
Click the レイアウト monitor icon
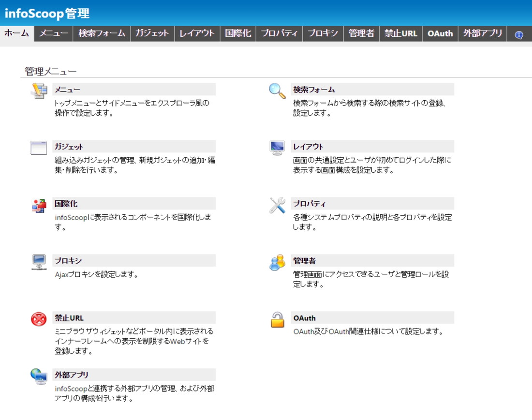coord(277,148)
